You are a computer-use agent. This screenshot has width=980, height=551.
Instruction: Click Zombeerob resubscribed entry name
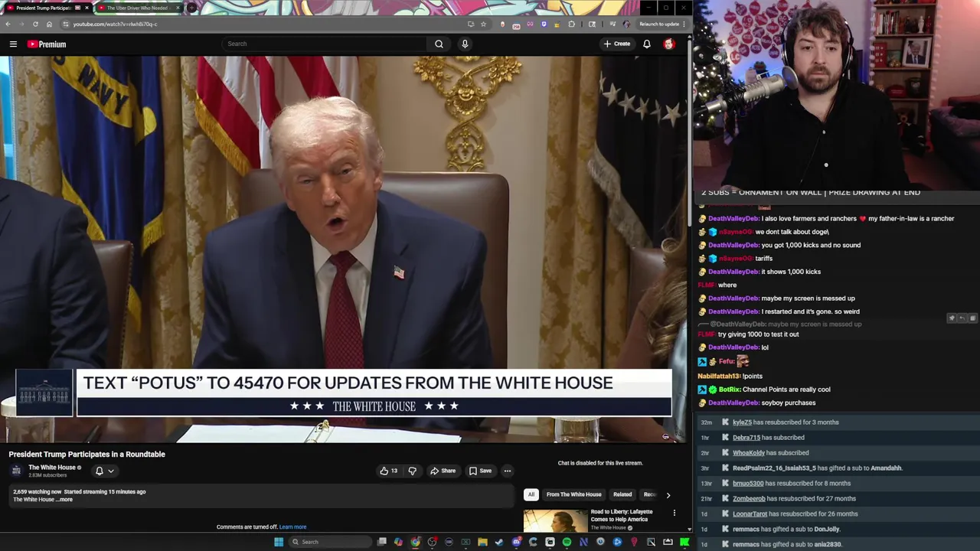[x=750, y=499]
